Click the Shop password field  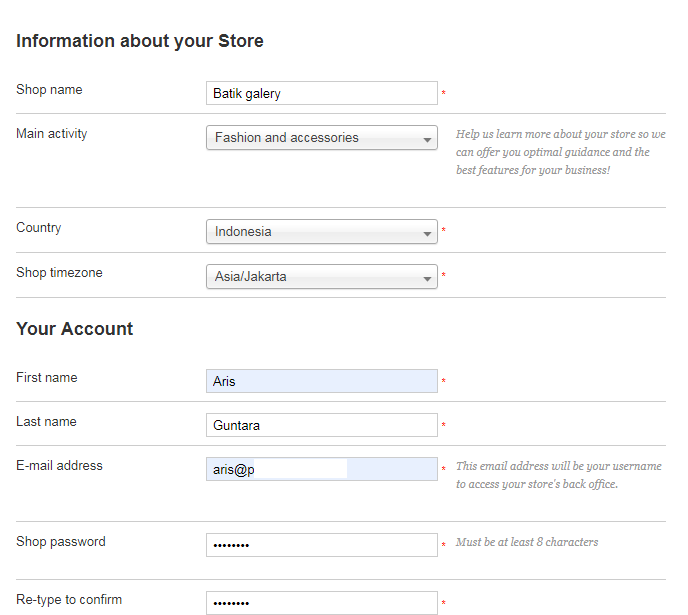tap(322, 545)
